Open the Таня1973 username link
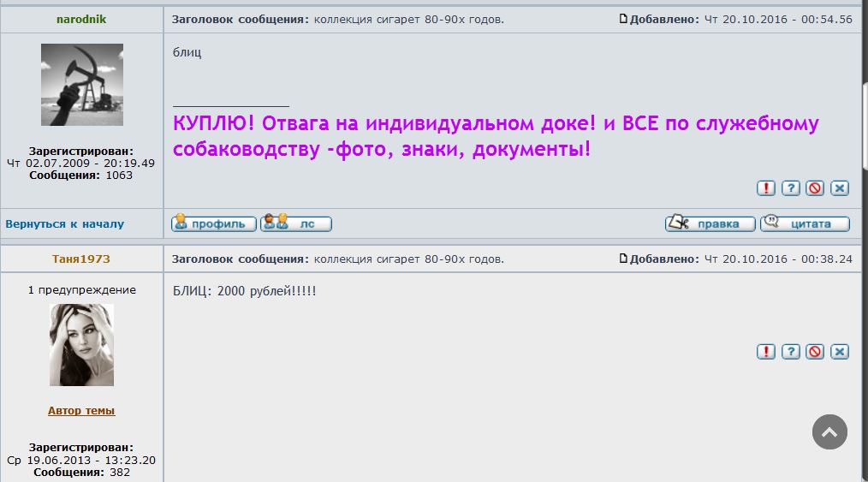The image size is (868, 482). click(x=81, y=259)
